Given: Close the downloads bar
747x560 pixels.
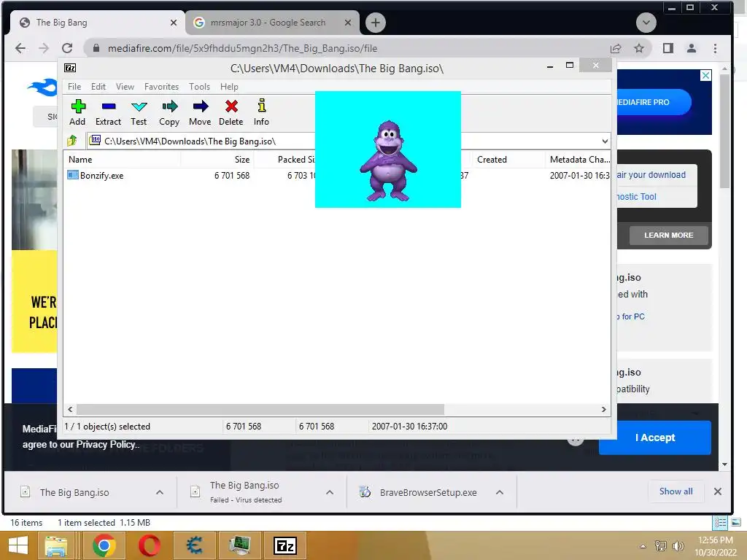Looking at the screenshot, I should point(718,491).
